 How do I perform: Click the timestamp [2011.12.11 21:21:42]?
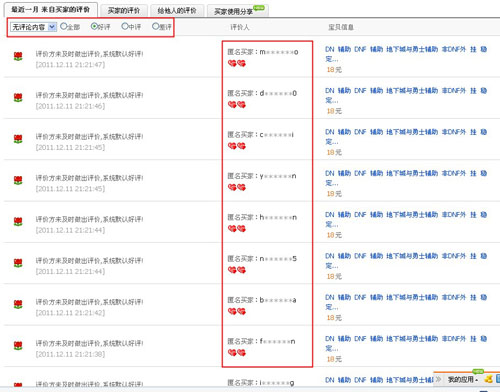pyautogui.click(x=70, y=312)
